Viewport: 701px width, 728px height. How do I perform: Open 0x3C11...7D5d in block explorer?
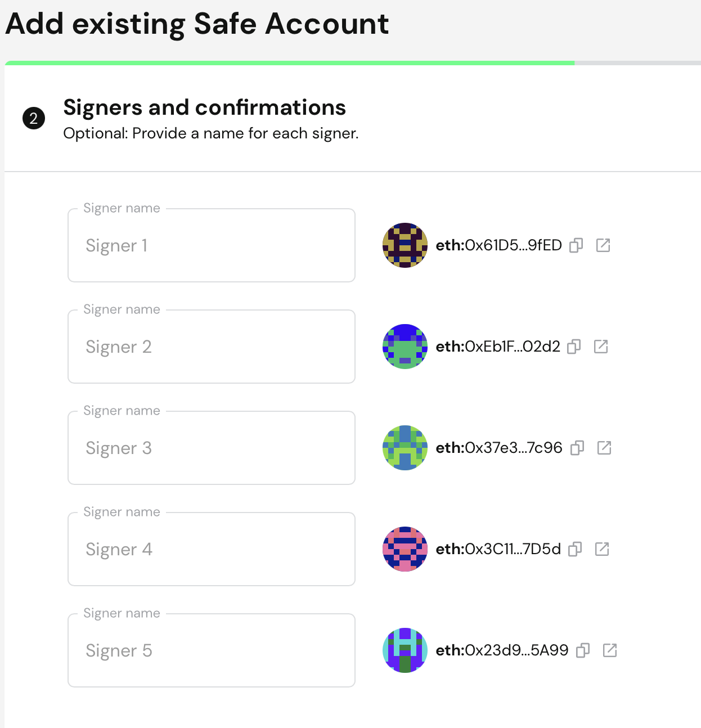pos(602,549)
